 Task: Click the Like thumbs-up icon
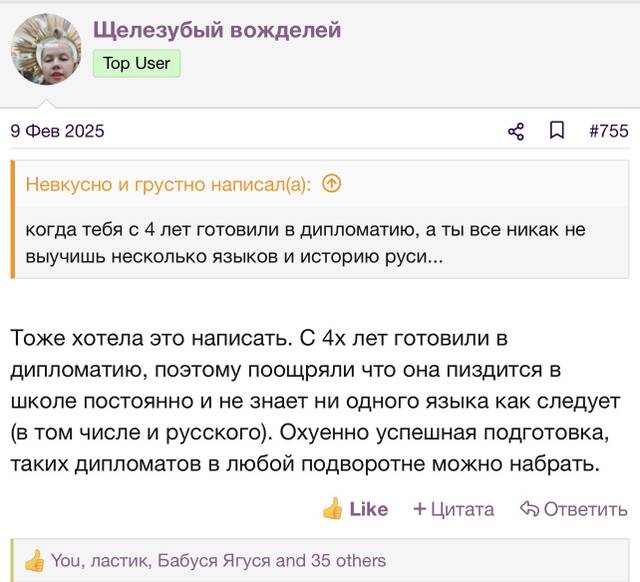pos(333,509)
